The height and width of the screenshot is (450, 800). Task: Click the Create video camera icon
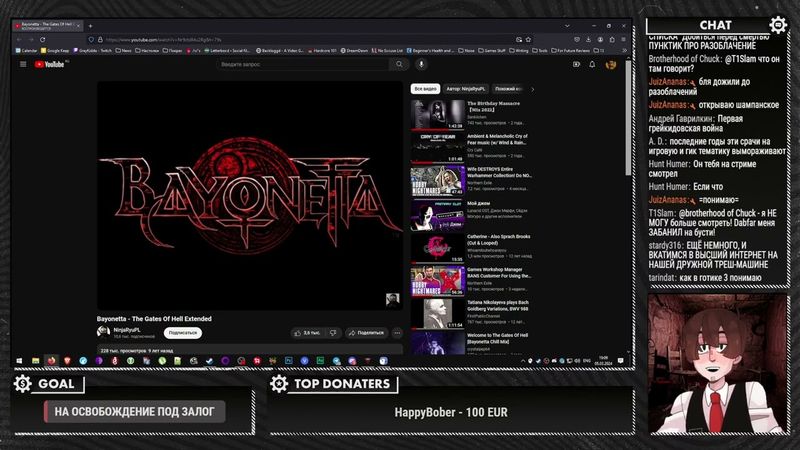pyautogui.click(x=576, y=64)
